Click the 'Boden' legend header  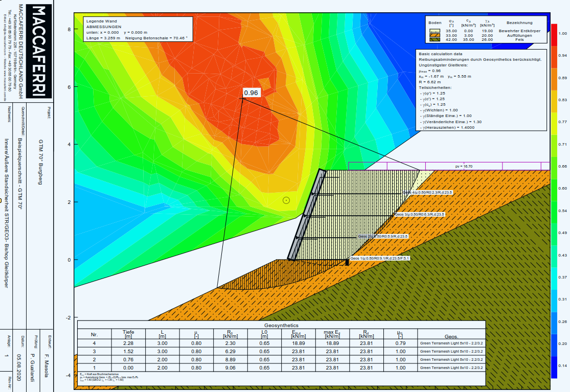click(435, 22)
